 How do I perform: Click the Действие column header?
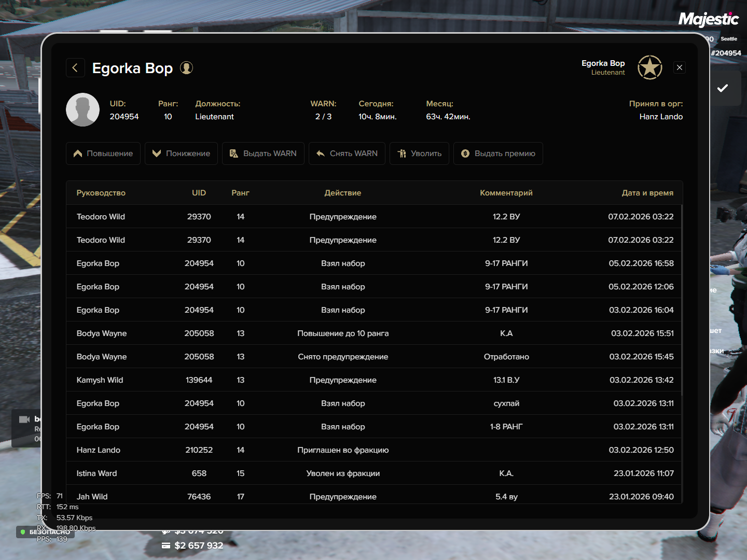tap(342, 193)
